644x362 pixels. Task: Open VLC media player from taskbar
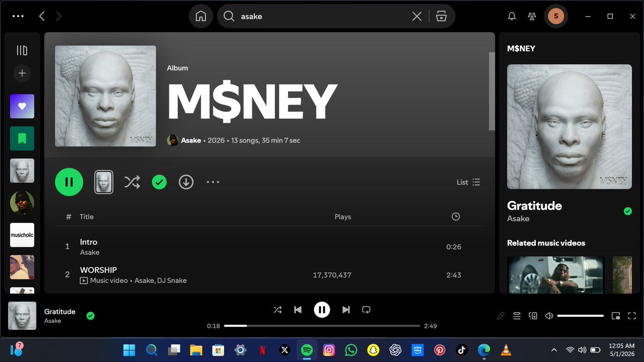click(506, 350)
